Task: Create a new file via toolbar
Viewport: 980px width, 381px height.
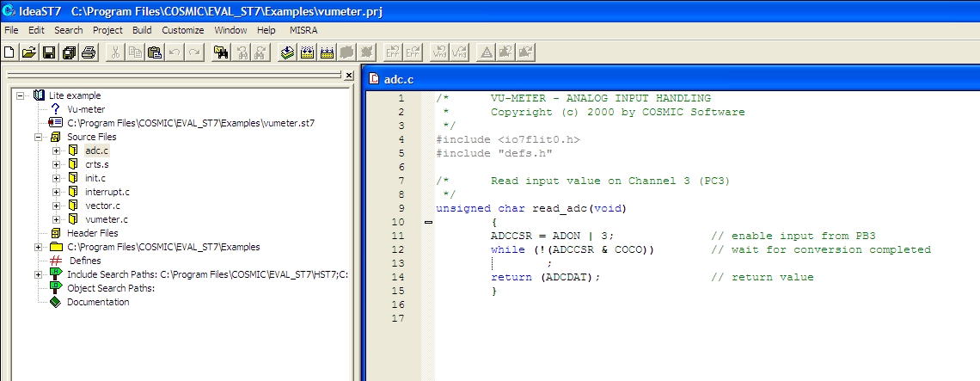Action: [9, 52]
